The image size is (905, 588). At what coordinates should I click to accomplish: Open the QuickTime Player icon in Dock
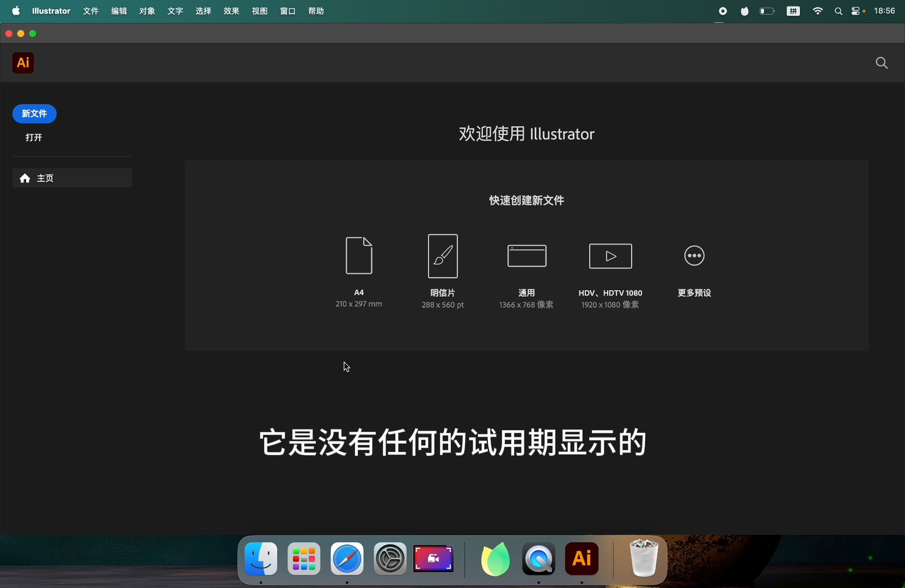click(x=539, y=559)
